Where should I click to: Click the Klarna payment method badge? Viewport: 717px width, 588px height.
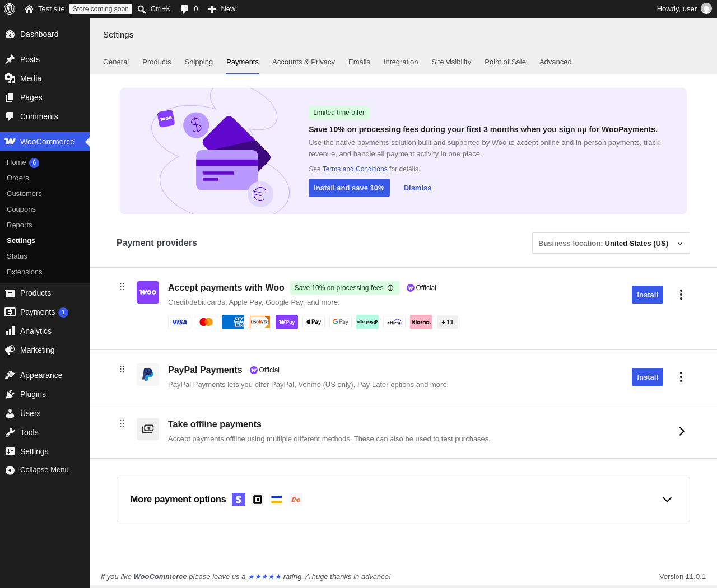421,322
